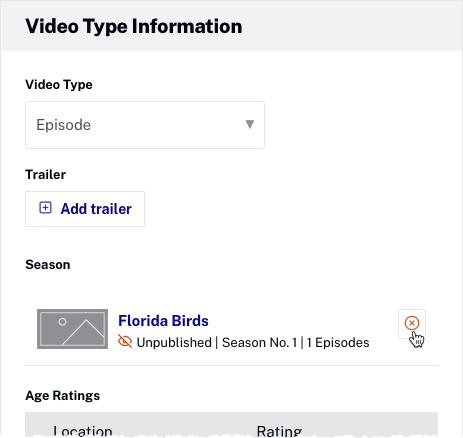463x438 pixels.
Task: Click the Add trailer button text
Action: 96,209
